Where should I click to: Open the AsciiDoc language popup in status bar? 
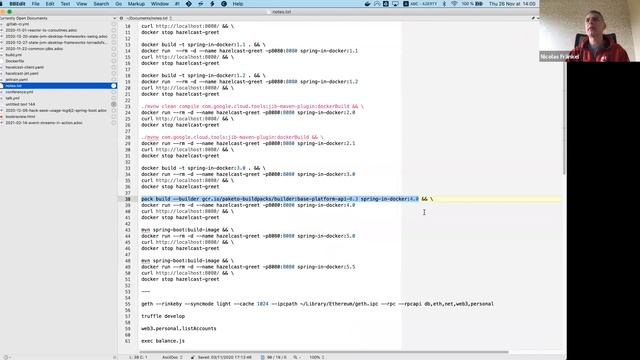pyautogui.click(x=172, y=357)
